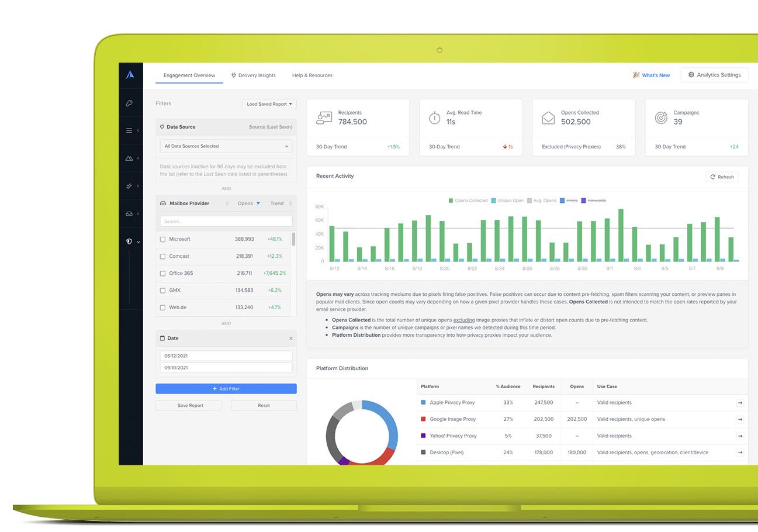Open Analytics Settings button
Viewport: 758px width, 532px height.
pos(714,75)
